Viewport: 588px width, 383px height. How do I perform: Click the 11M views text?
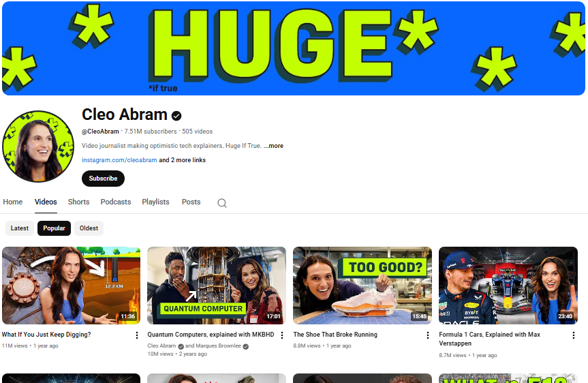(x=14, y=346)
